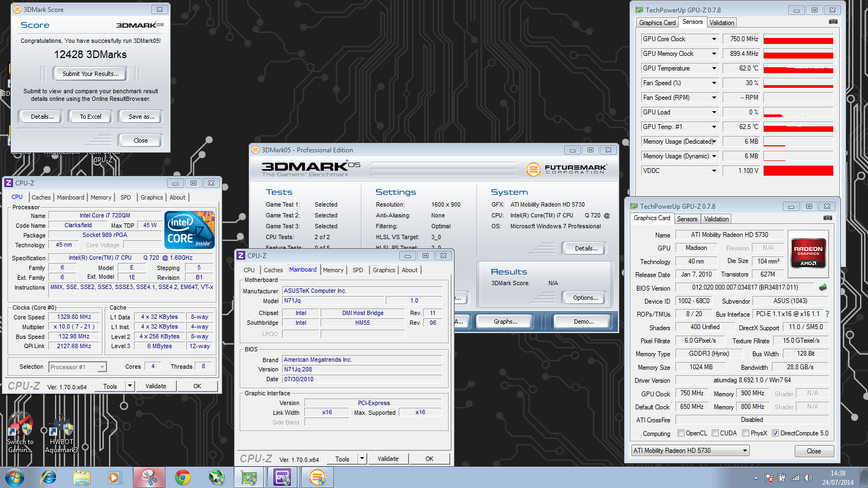Switch to CPU-Z taskbar button
The width and height of the screenshot is (868, 488).
pos(283,478)
